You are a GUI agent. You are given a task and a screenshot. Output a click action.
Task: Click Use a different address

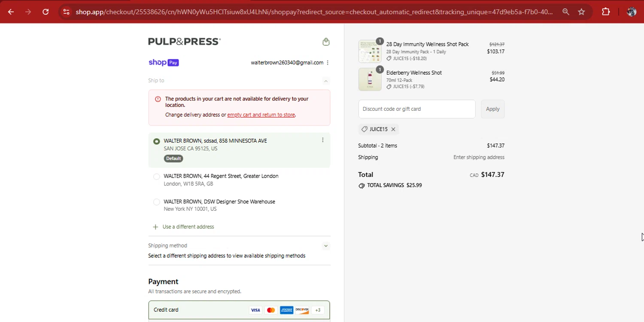[x=188, y=227]
